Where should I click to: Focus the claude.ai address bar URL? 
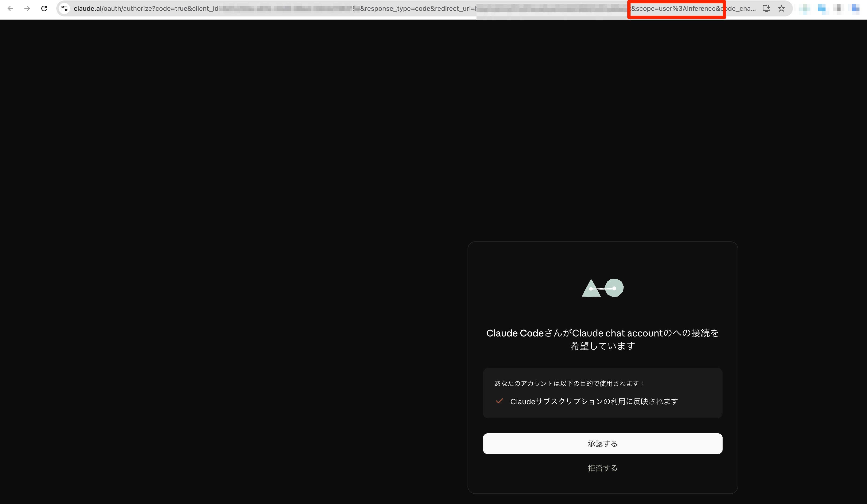[x=414, y=9]
